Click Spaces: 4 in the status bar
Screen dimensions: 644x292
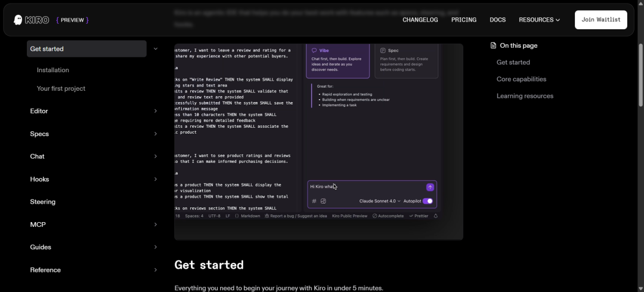[x=194, y=216]
